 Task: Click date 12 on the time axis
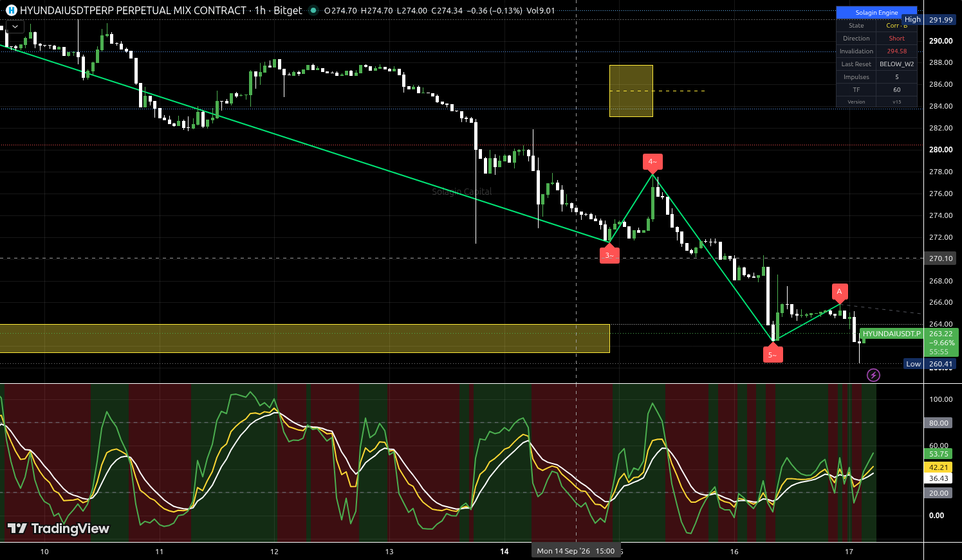274,552
